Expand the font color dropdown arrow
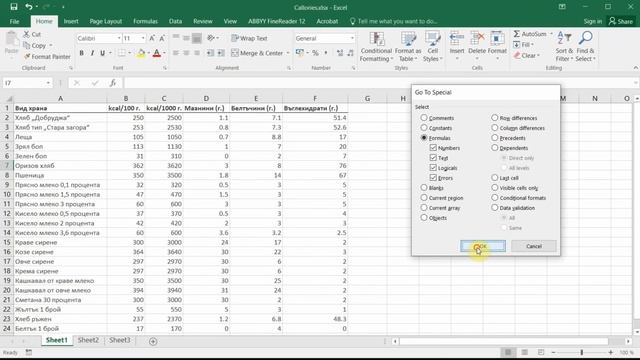640x360 pixels. point(164,53)
